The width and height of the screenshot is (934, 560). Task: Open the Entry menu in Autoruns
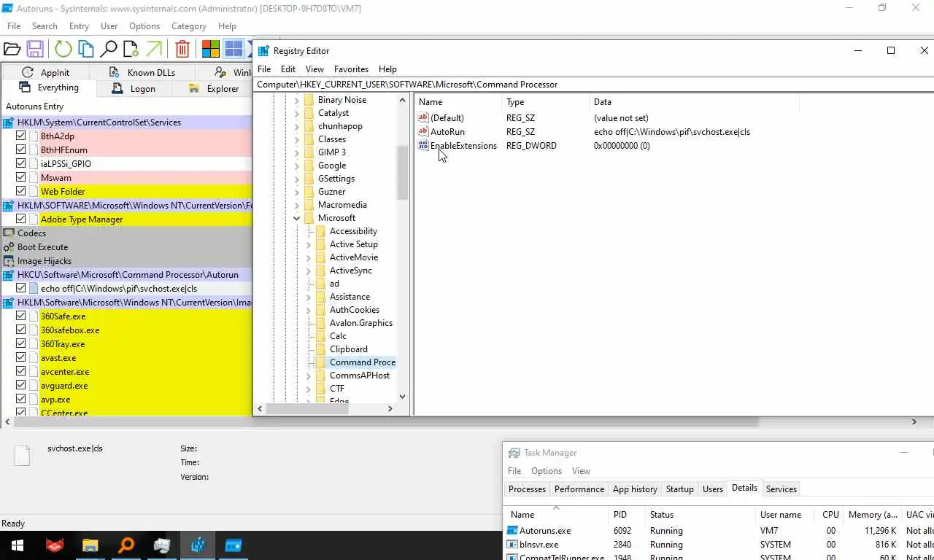click(79, 26)
